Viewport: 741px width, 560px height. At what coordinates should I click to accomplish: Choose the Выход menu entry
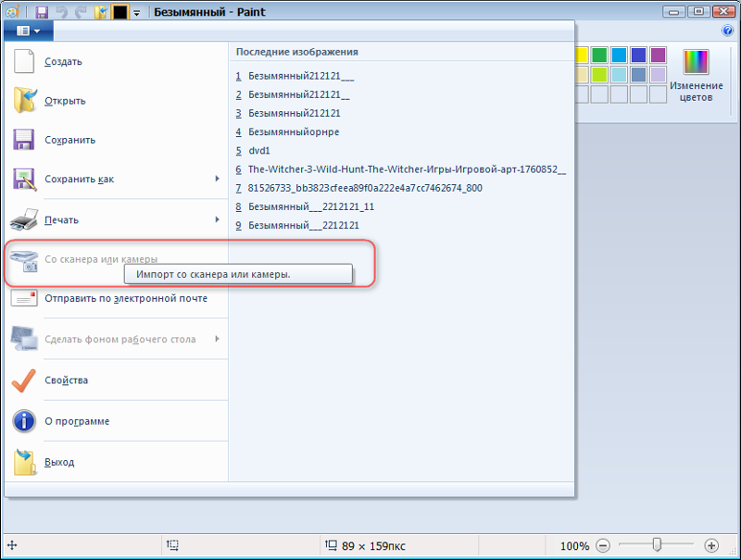coord(117,462)
